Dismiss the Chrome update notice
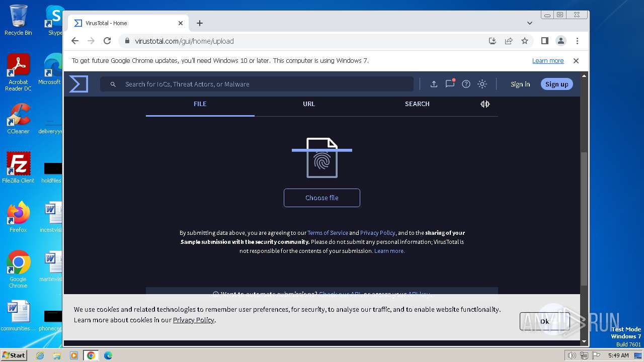 coord(576,61)
